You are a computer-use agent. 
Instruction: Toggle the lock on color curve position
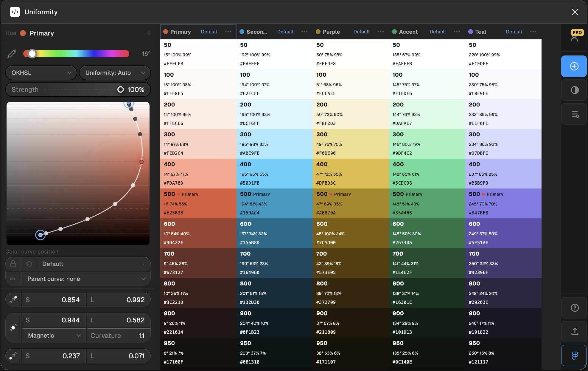pos(13,264)
